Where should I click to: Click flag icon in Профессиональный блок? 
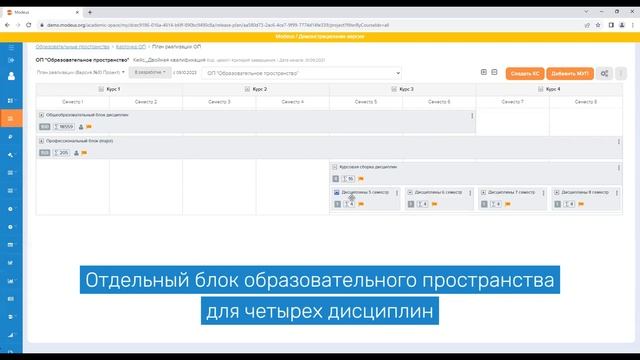pyautogui.click(x=84, y=153)
